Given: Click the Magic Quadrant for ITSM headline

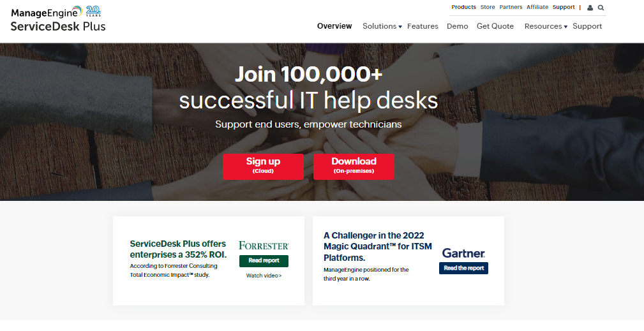Looking at the screenshot, I should click(377, 247).
